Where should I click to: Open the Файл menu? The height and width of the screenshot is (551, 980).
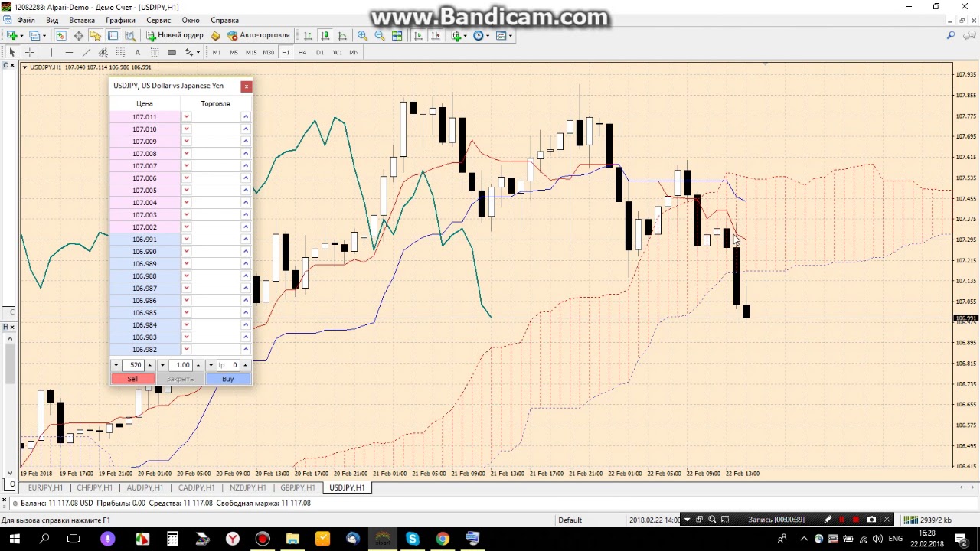[x=25, y=20]
